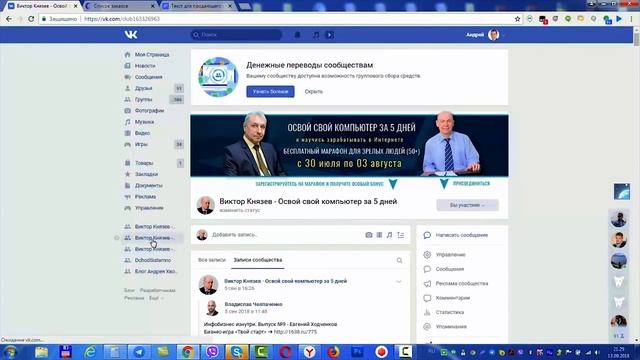640x360 pixels.
Task: Open the Вы участник dropdown button
Action: click(467, 205)
